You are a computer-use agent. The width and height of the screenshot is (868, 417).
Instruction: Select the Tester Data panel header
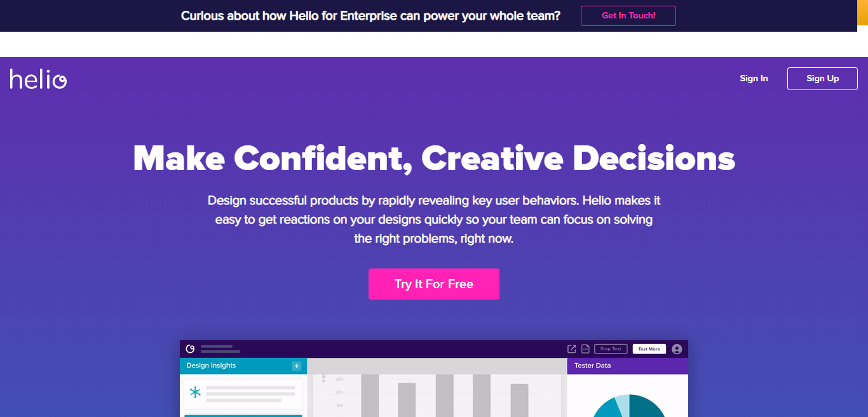(x=628, y=366)
